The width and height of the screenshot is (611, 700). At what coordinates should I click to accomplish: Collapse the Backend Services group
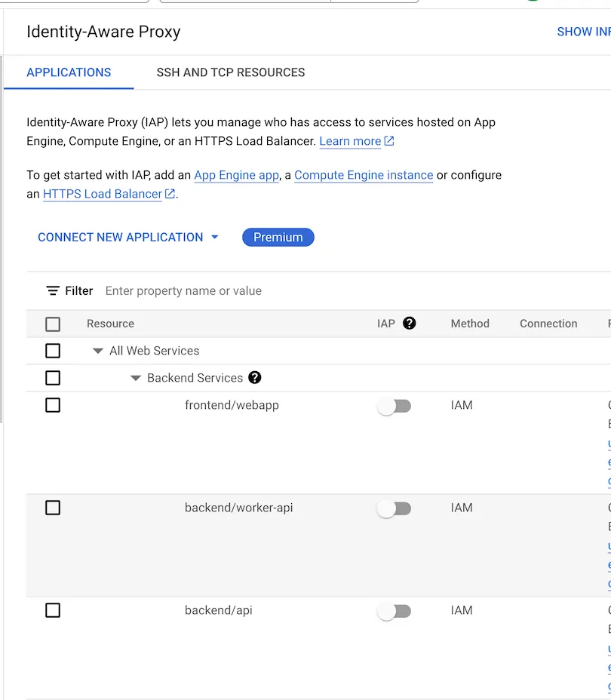(x=136, y=378)
